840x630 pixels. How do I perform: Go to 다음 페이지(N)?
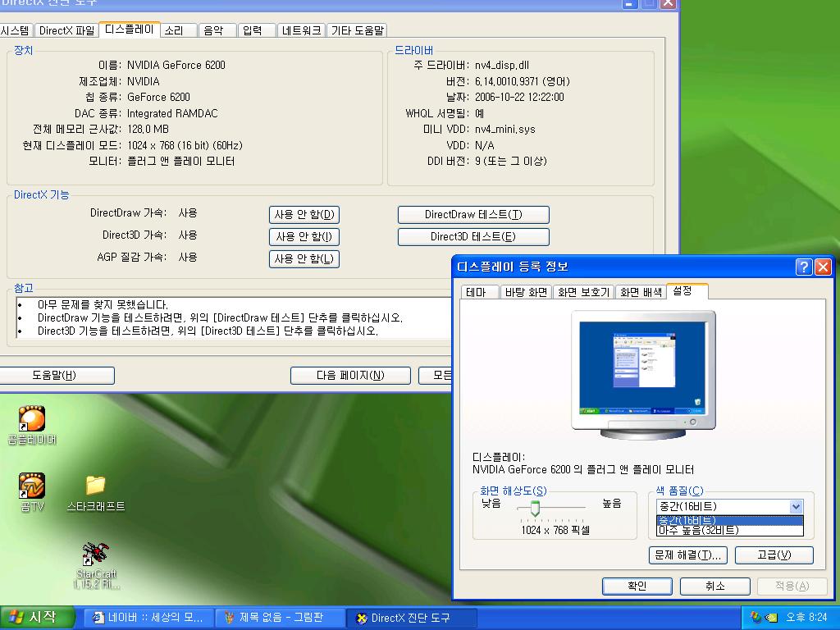350,376
